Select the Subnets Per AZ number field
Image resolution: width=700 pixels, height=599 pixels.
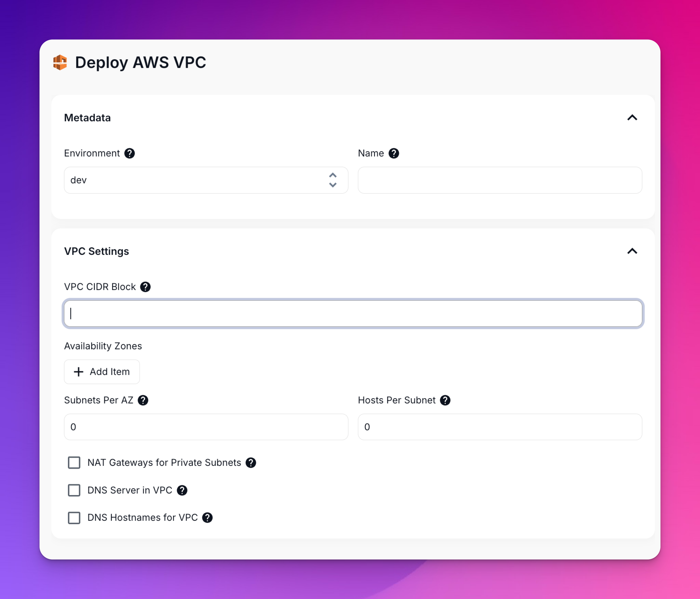click(x=206, y=427)
